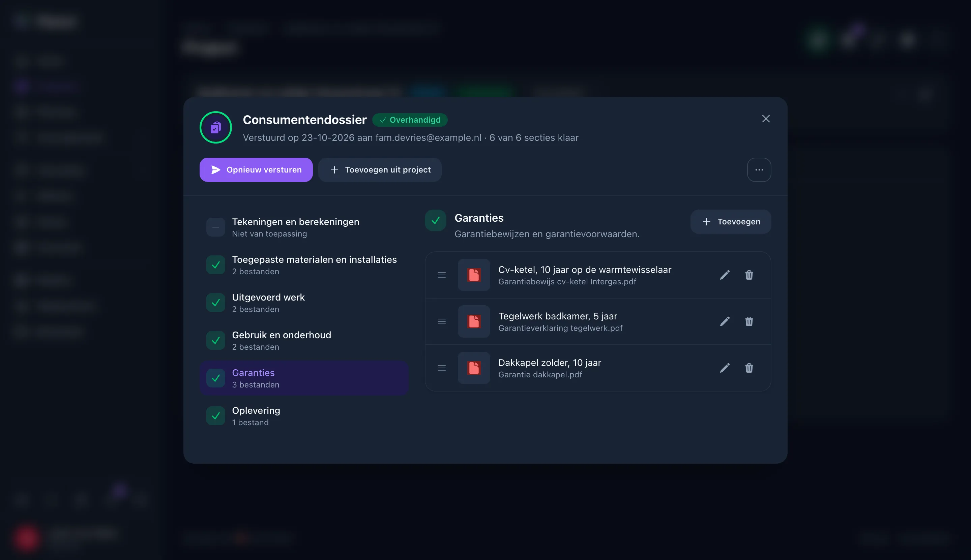Click filename Garantieverklaring tegelwerk.pdf

click(560, 328)
